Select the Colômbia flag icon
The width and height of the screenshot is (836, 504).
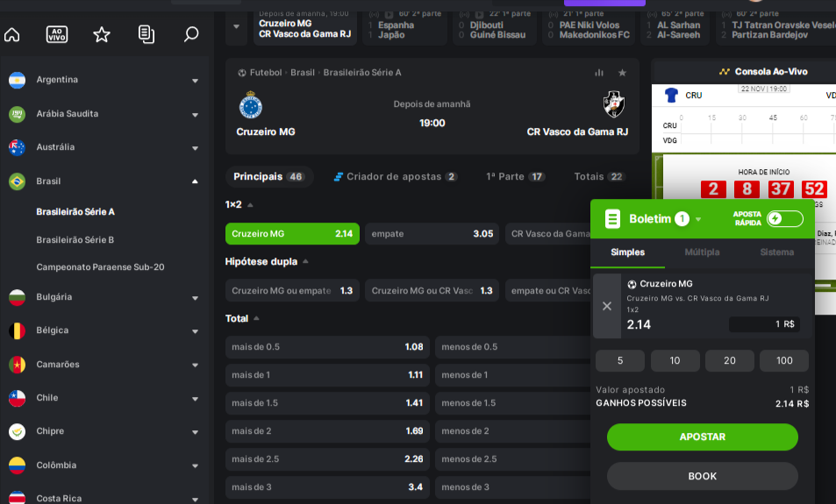(17, 465)
